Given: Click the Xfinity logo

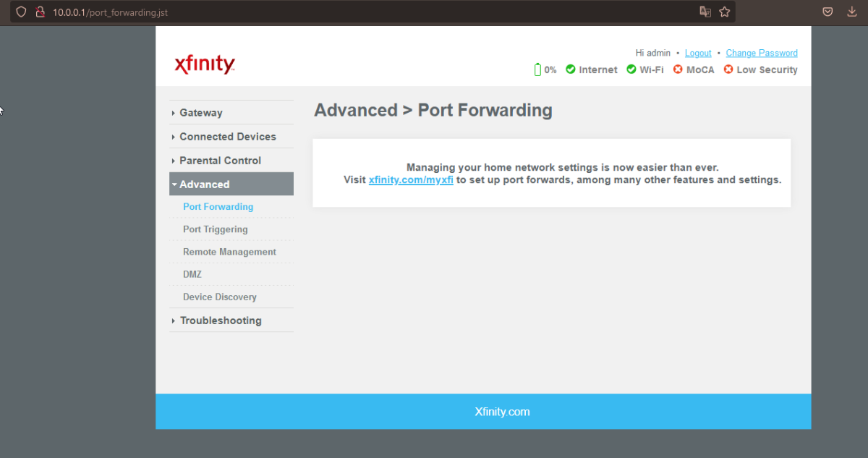Looking at the screenshot, I should pos(205,64).
